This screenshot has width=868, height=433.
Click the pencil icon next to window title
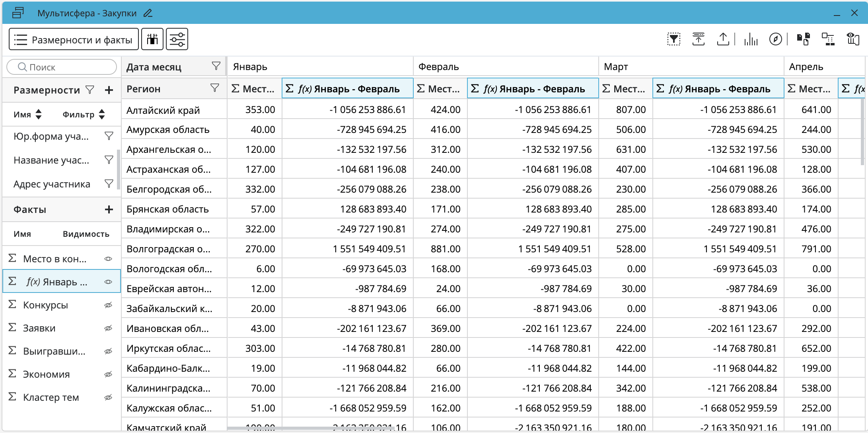click(x=148, y=13)
